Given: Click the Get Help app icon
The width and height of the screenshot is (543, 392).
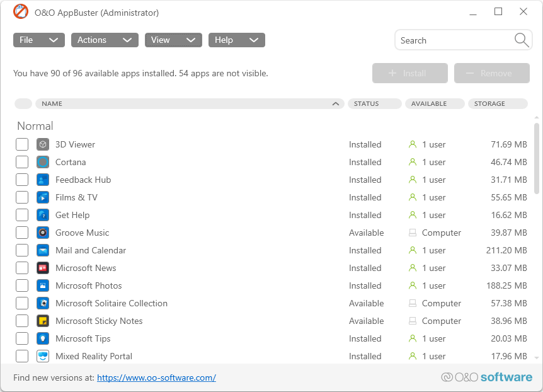Looking at the screenshot, I should (x=43, y=215).
